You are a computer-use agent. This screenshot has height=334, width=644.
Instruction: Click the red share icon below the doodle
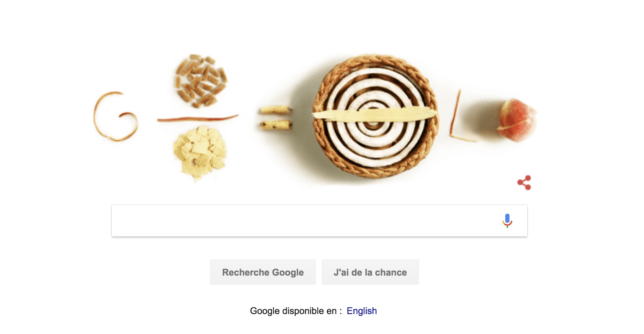[524, 183]
